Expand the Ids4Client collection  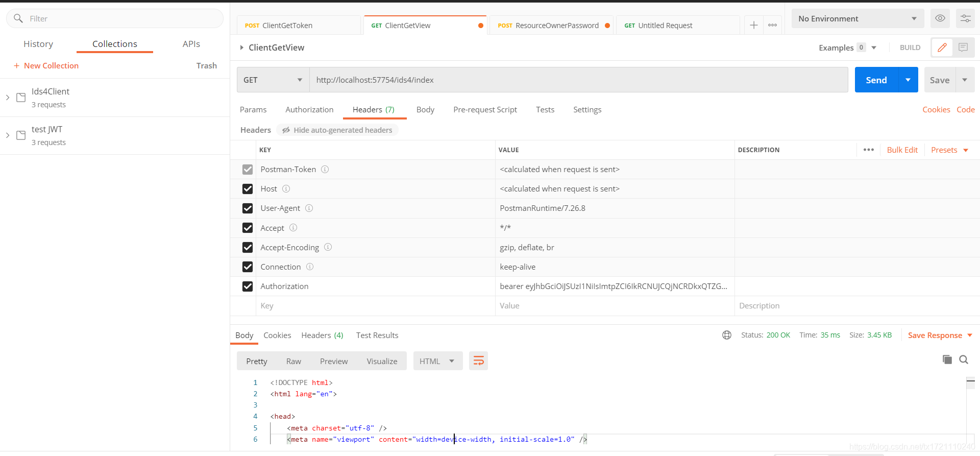click(x=8, y=97)
